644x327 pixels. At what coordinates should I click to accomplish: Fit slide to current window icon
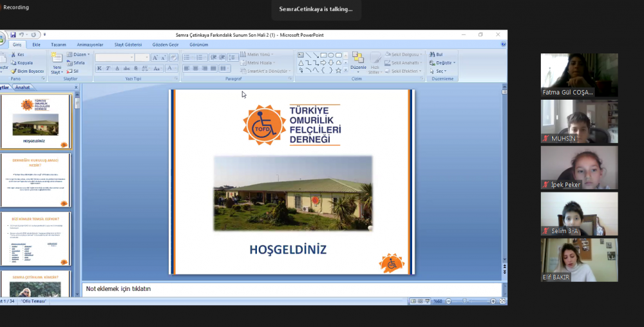pyautogui.click(x=502, y=301)
